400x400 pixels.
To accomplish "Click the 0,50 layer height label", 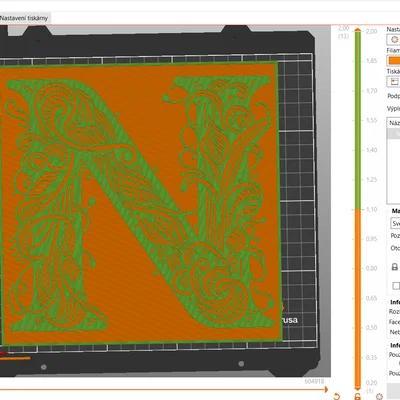I will (x=371, y=328).
